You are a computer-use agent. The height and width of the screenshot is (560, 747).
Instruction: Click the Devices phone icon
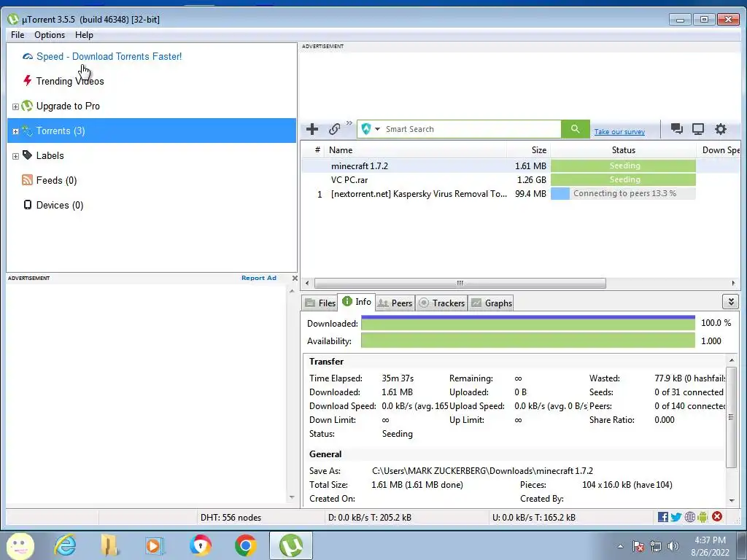[x=27, y=205]
